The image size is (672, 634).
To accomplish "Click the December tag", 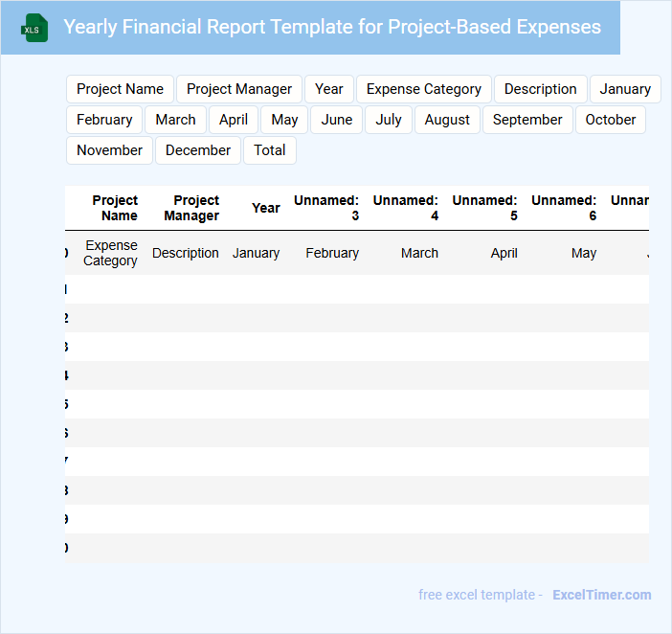I will (x=198, y=150).
